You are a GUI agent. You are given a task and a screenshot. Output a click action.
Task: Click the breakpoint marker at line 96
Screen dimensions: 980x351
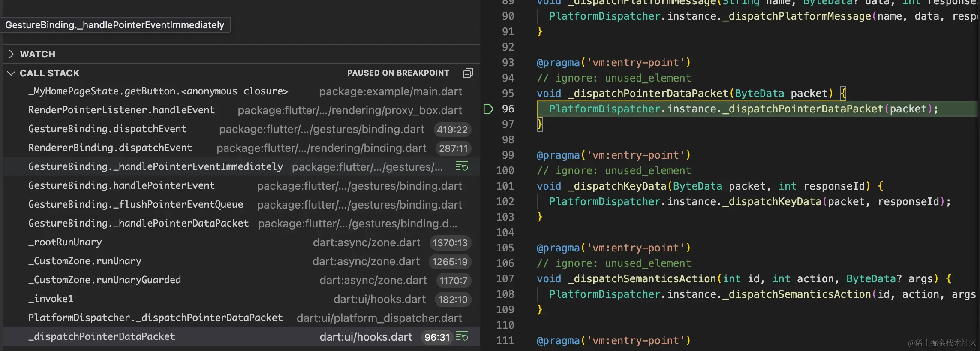coord(488,109)
